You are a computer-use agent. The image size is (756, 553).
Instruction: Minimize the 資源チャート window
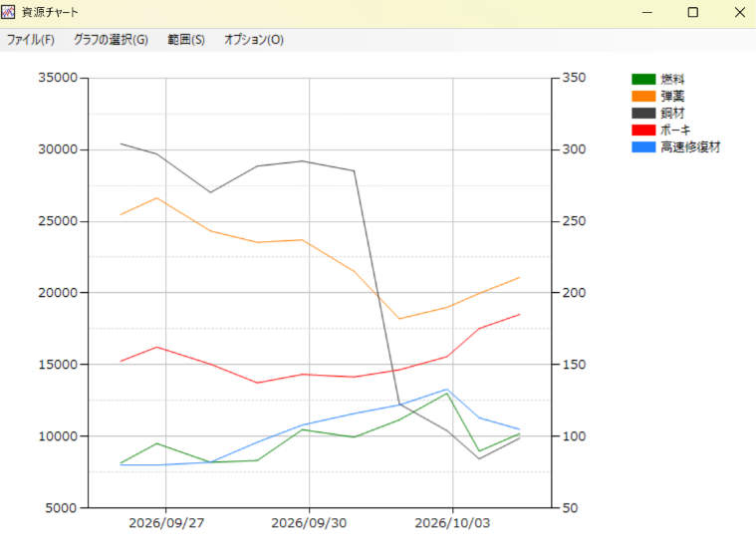(647, 13)
